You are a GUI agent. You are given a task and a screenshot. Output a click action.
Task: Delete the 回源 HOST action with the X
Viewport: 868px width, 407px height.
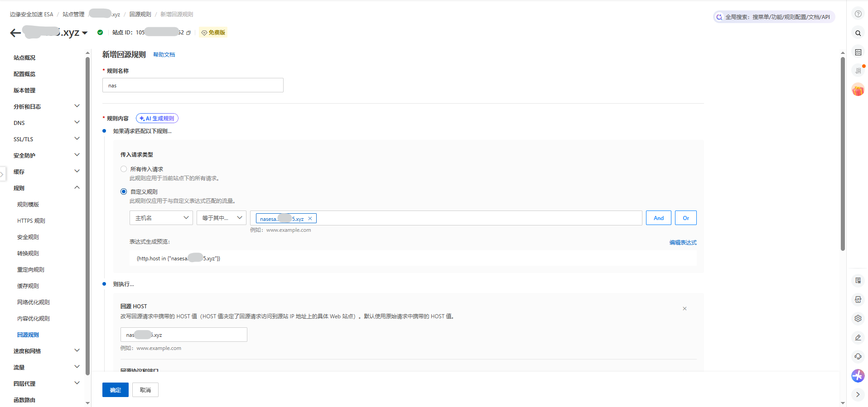click(685, 309)
